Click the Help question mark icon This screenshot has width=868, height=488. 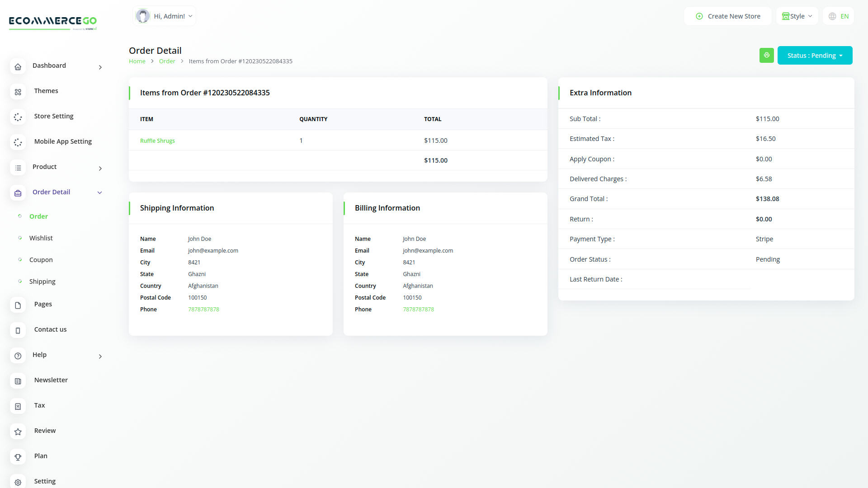pyautogui.click(x=18, y=356)
